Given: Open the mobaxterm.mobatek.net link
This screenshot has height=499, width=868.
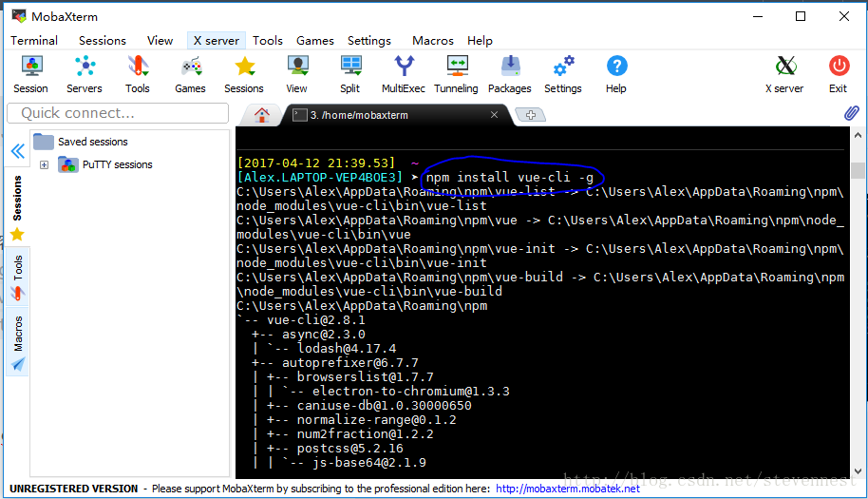Looking at the screenshot, I should point(568,489).
